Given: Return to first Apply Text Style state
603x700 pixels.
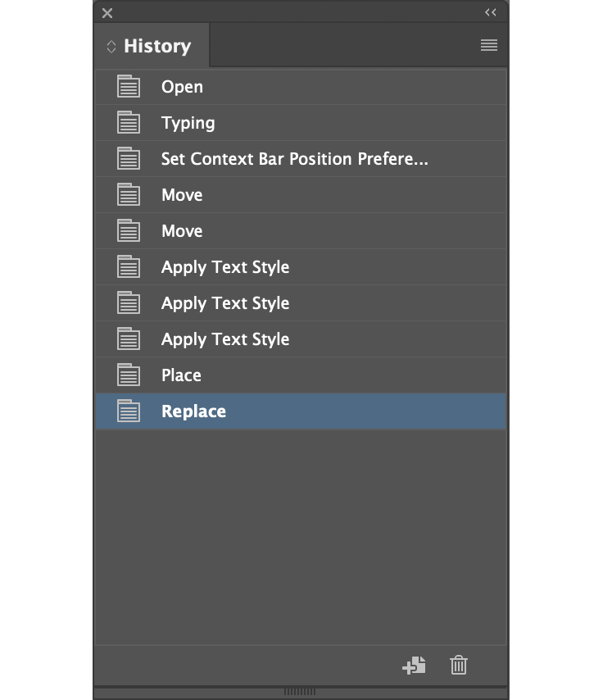Looking at the screenshot, I should point(225,267).
